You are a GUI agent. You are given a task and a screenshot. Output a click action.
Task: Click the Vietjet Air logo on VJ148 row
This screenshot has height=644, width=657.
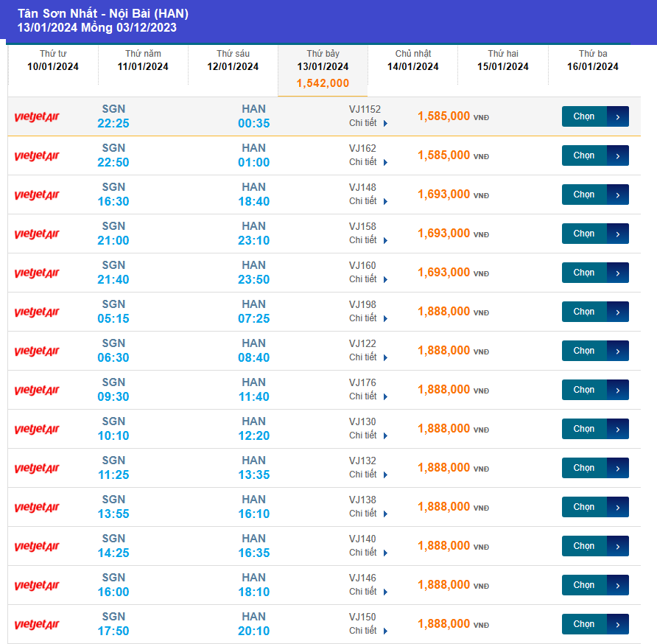[x=37, y=195]
